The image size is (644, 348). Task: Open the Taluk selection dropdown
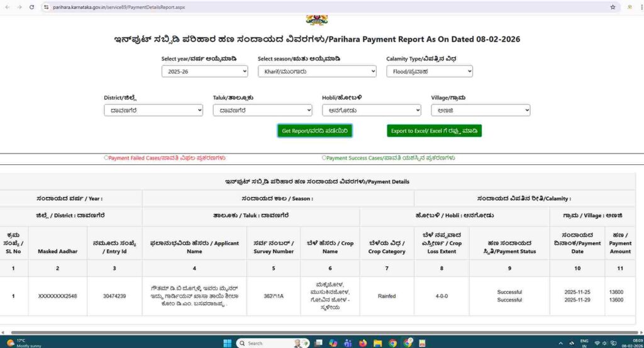click(262, 110)
